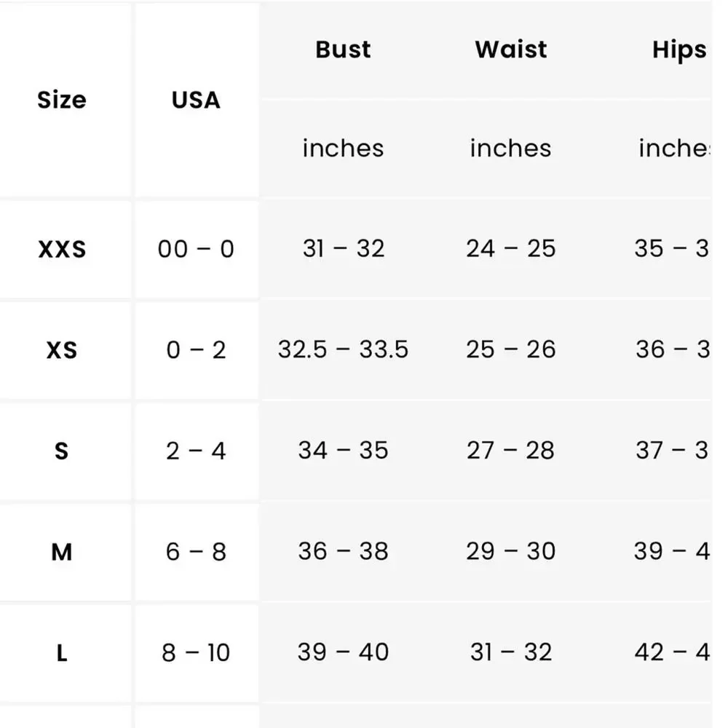Click the USA size 8 – 10 cell

[196, 652]
